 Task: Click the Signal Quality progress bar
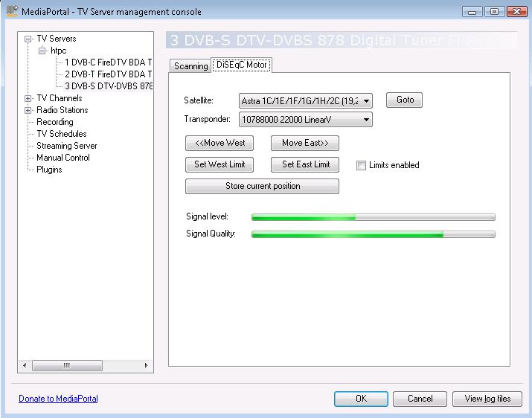[x=373, y=234]
